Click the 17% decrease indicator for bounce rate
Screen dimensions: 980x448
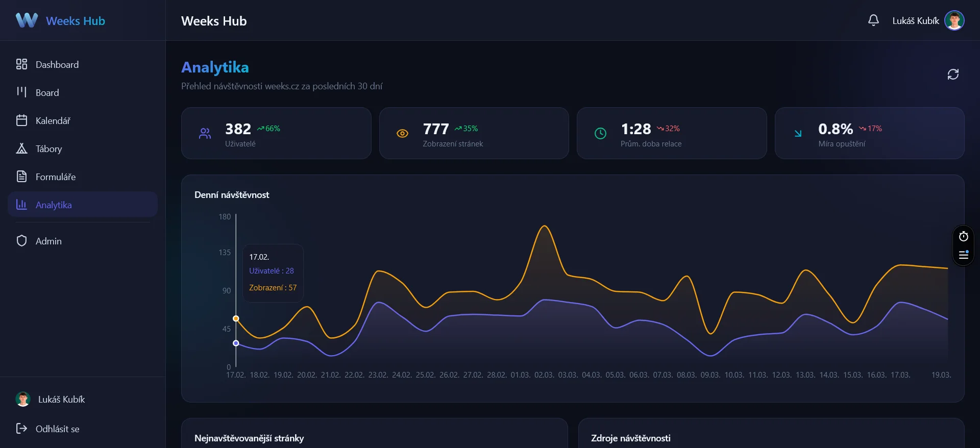(870, 129)
